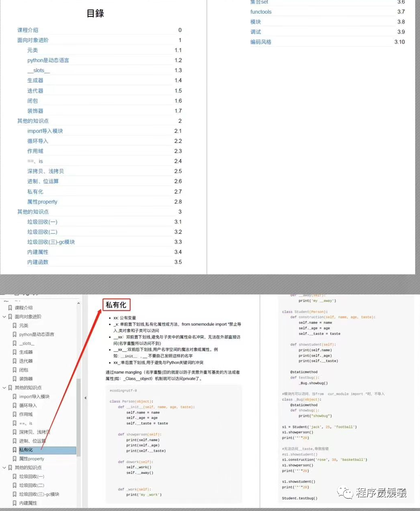Viewport: 420px width, 511px height.
Task: Open the 装饰器 contents page link
Action: [x=35, y=111]
